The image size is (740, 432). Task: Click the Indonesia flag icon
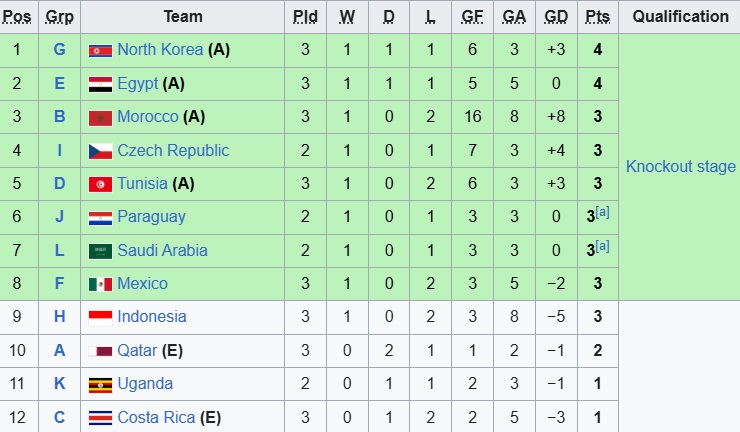pyautogui.click(x=100, y=317)
